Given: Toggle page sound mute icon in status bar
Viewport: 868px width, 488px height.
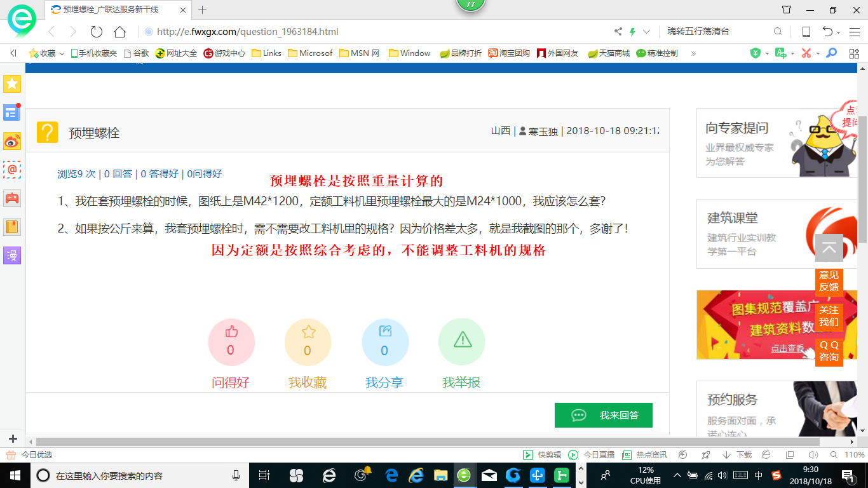Looking at the screenshot, I should [x=813, y=455].
